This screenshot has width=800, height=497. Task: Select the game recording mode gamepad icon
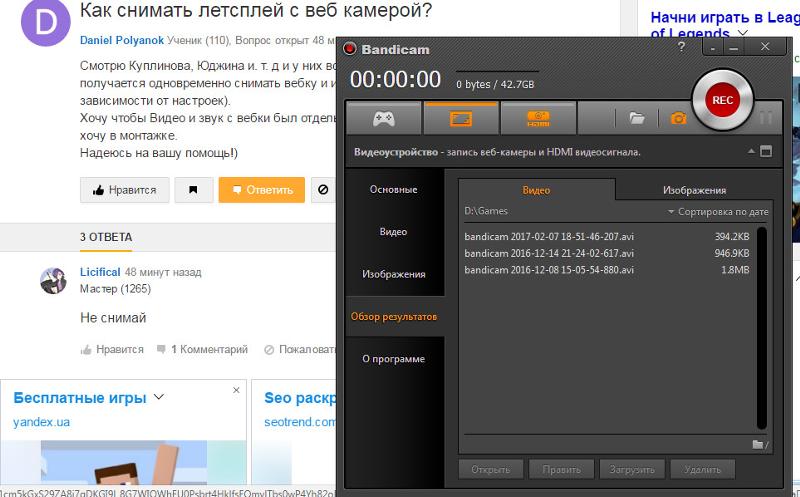[x=384, y=119]
